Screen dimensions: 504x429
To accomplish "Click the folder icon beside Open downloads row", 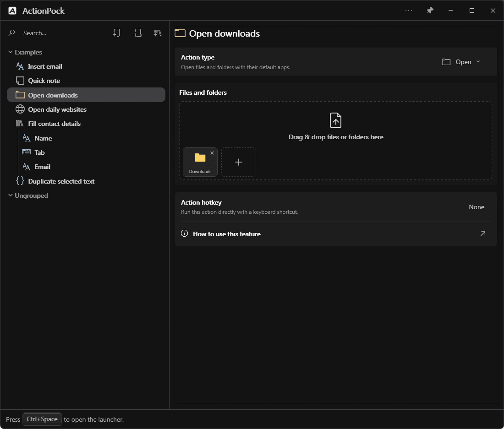I will coord(20,95).
